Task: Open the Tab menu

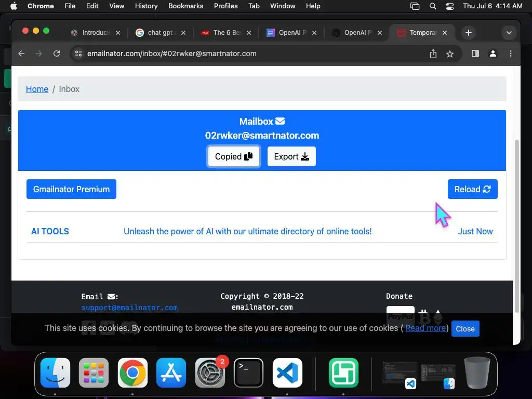Action: tap(254, 6)
